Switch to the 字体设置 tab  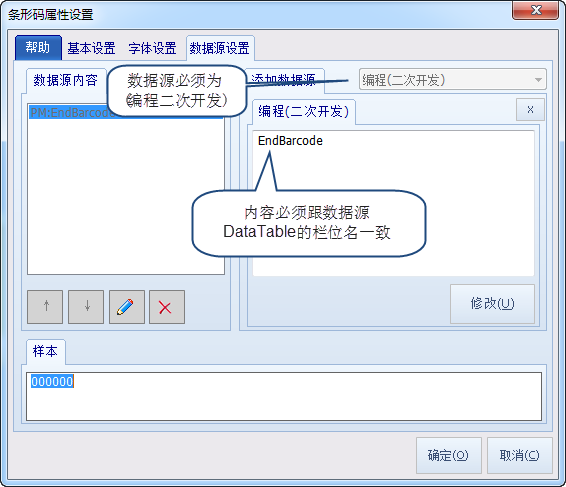(152, 48)
